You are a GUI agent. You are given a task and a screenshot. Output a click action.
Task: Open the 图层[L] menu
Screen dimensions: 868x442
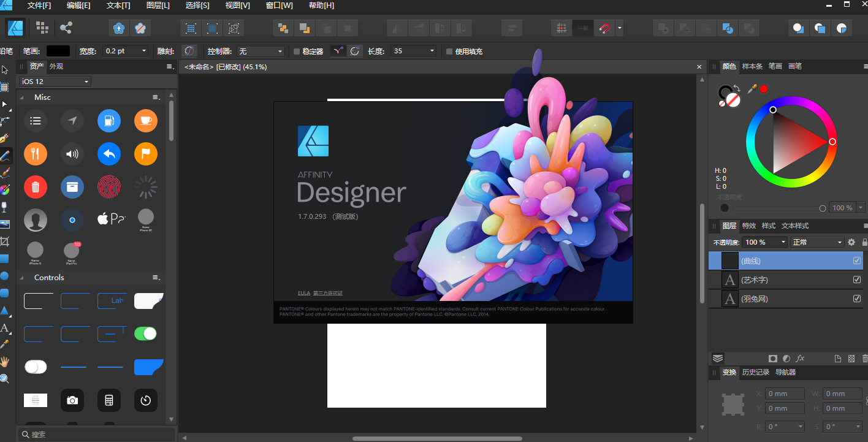click(x=158, y=6)
